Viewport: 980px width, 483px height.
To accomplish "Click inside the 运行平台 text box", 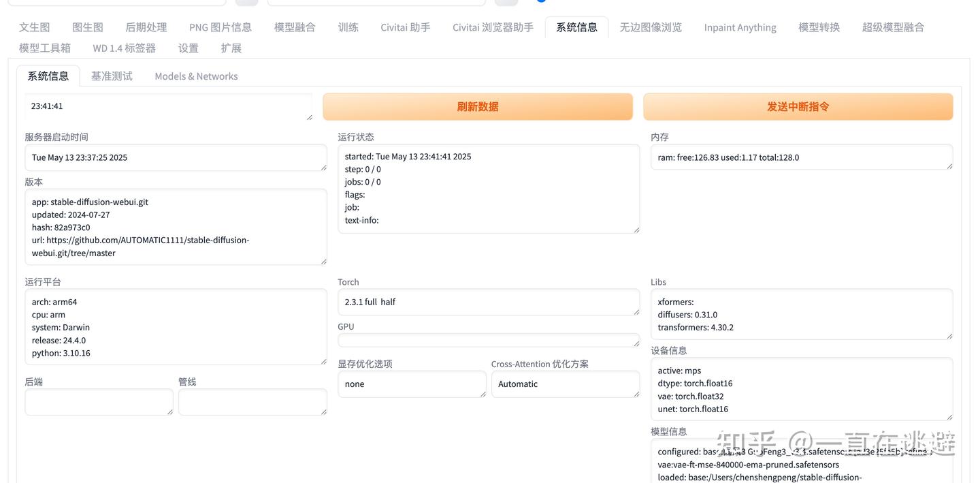I will pos(176,327).
